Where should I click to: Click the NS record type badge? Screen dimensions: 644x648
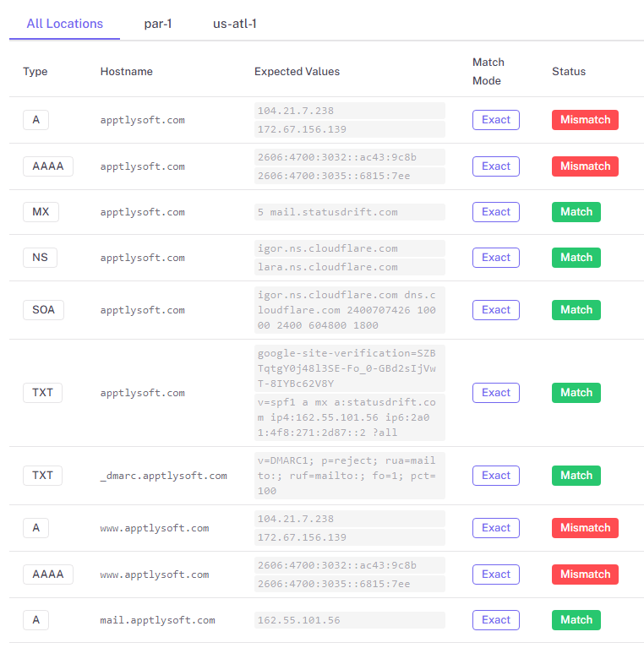pos(40,258)
